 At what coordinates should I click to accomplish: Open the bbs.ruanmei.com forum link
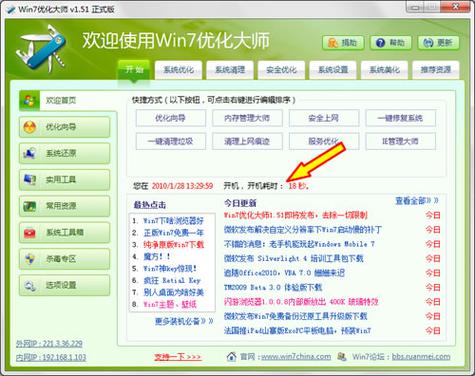(x=421, y=357)
